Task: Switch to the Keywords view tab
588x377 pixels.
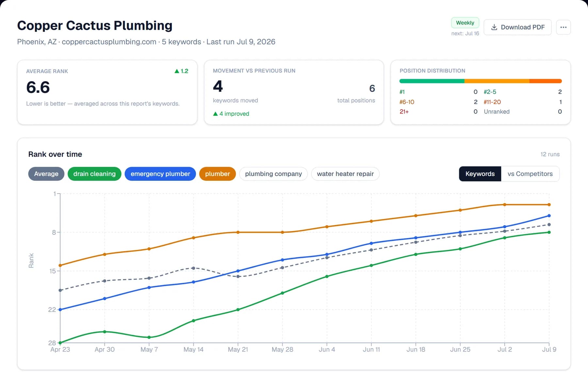Action: [x=480, y=174]
